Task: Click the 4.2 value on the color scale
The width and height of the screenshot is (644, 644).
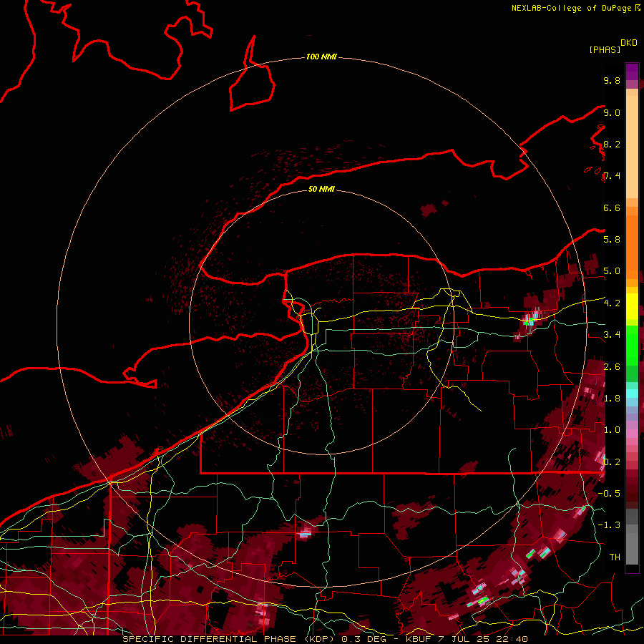Action: [612, 303]
